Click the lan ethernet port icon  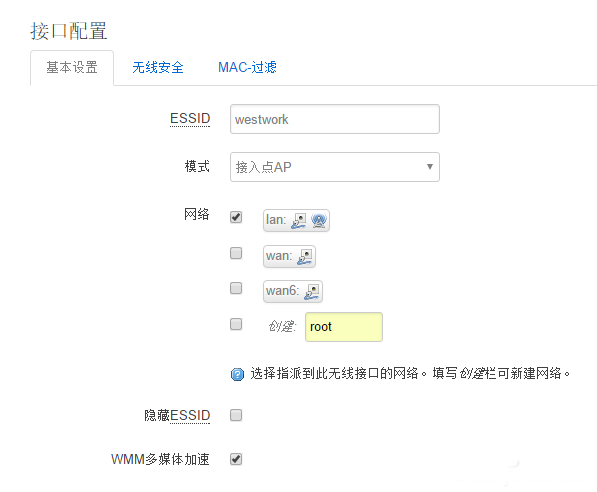click(298, 220)
